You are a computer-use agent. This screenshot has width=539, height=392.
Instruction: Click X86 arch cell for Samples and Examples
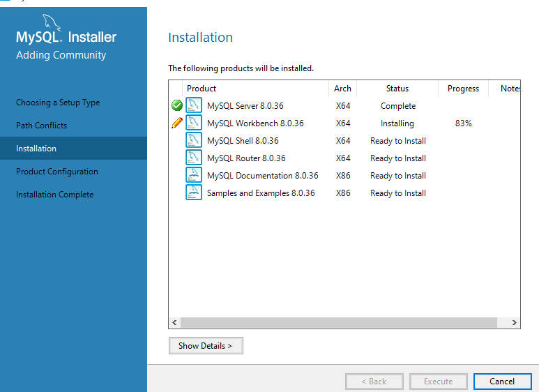pos(343,193)
